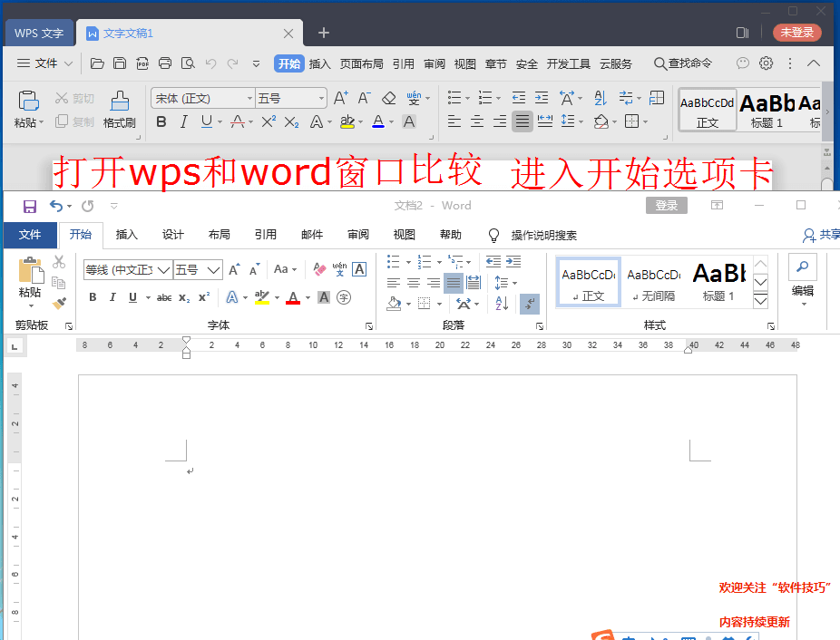Apply Word red font color
840x640 pixels.
point(293,297)
